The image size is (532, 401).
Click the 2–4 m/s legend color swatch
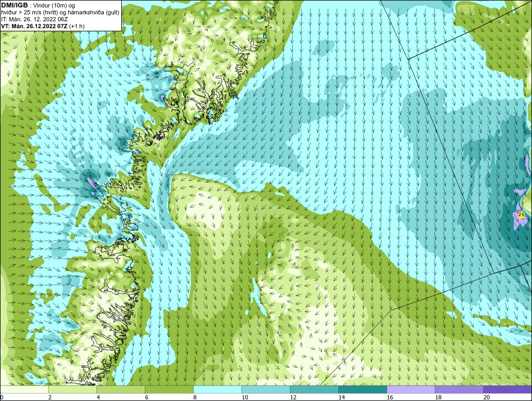(72, 389)
